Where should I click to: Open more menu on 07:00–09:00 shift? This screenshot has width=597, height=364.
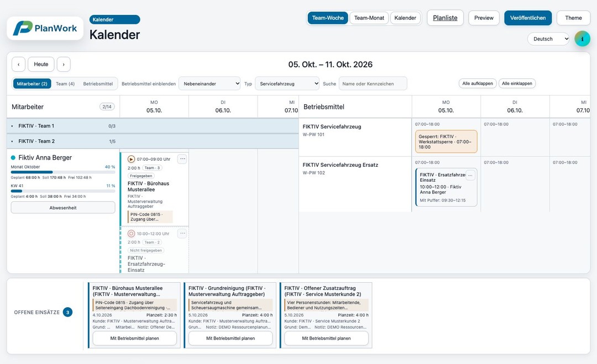pyautogui.click(x=182, y=159)
